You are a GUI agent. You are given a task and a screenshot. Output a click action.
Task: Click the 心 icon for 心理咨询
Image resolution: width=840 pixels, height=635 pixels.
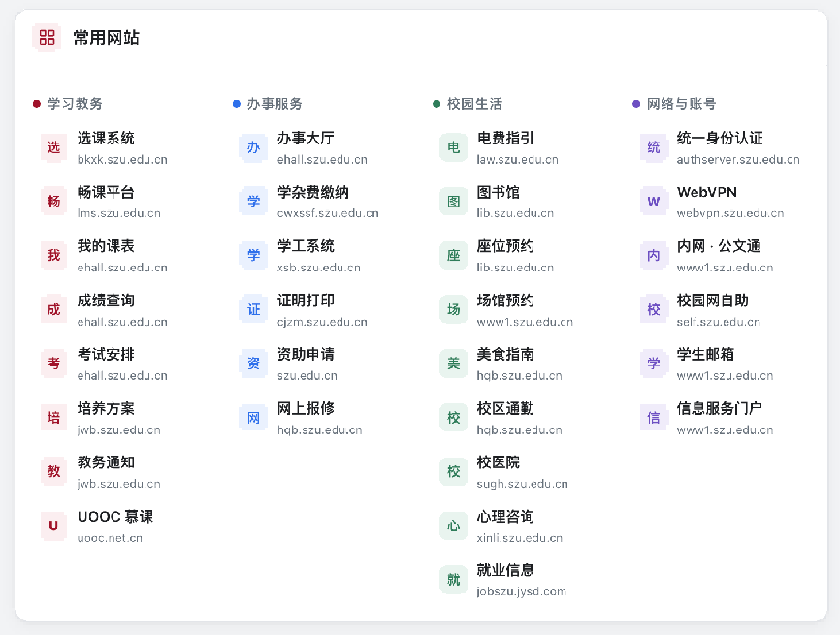pos(453,525)
